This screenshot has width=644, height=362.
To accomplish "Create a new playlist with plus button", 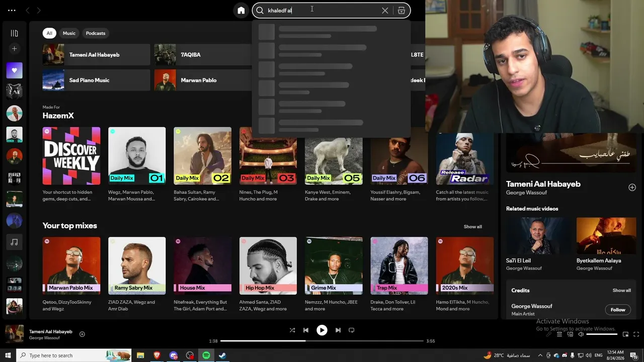I will 14,49.
